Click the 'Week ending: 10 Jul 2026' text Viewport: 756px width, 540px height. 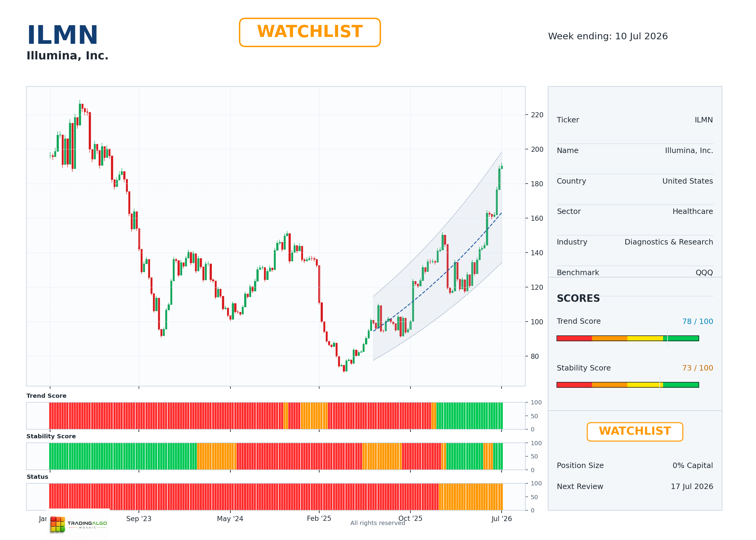608,36
